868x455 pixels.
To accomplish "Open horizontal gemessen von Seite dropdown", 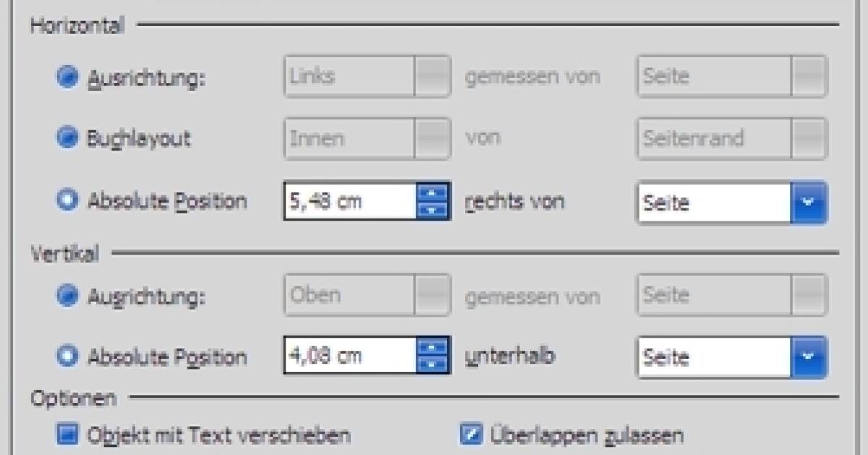I will (x=809, y=76).
